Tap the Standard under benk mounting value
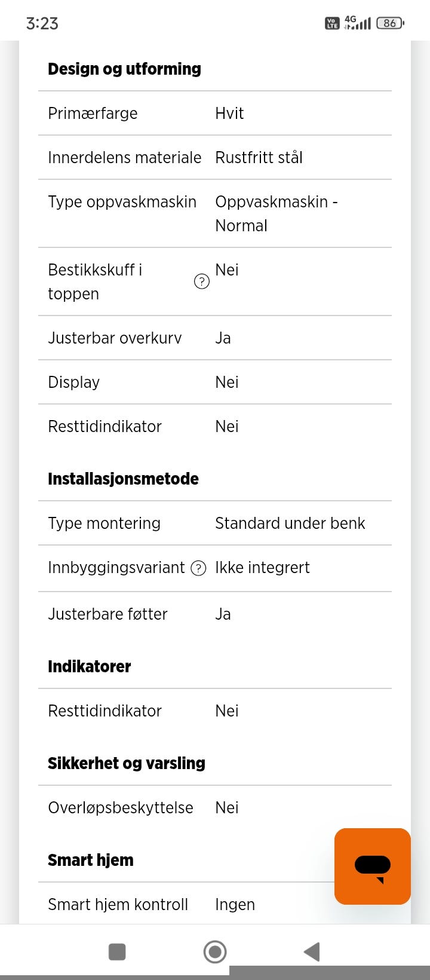 [290, 523]
